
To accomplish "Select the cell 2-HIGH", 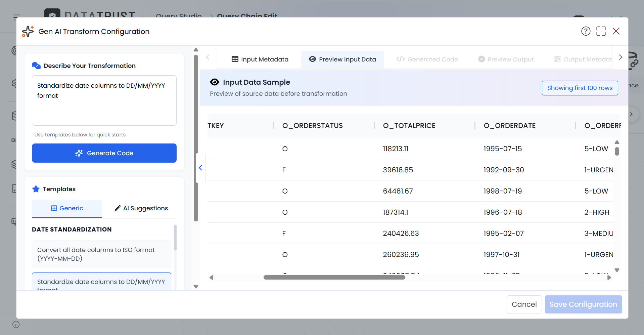I will pyautogui.click(x=597, y=212).
